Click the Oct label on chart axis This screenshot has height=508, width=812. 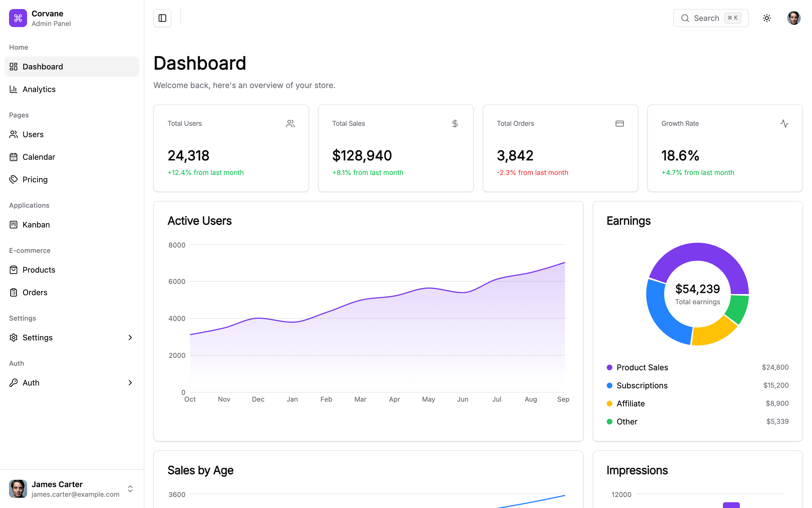click(190, 399)
